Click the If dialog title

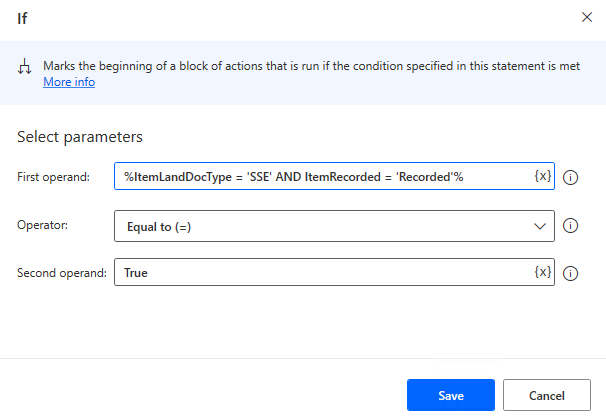click(x=22, y=18)
